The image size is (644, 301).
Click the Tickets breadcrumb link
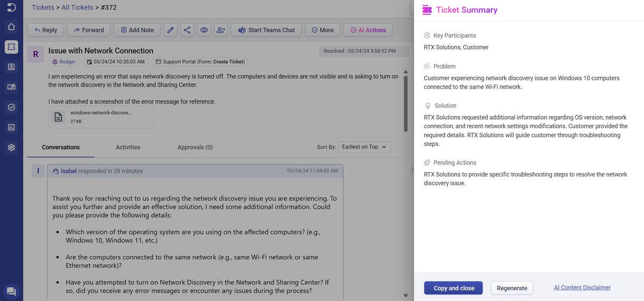pyautogui.click(x=43, y=8)
